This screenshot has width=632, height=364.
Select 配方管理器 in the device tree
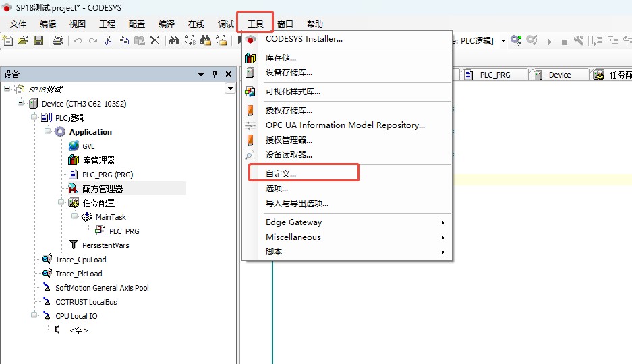[103, 189]
